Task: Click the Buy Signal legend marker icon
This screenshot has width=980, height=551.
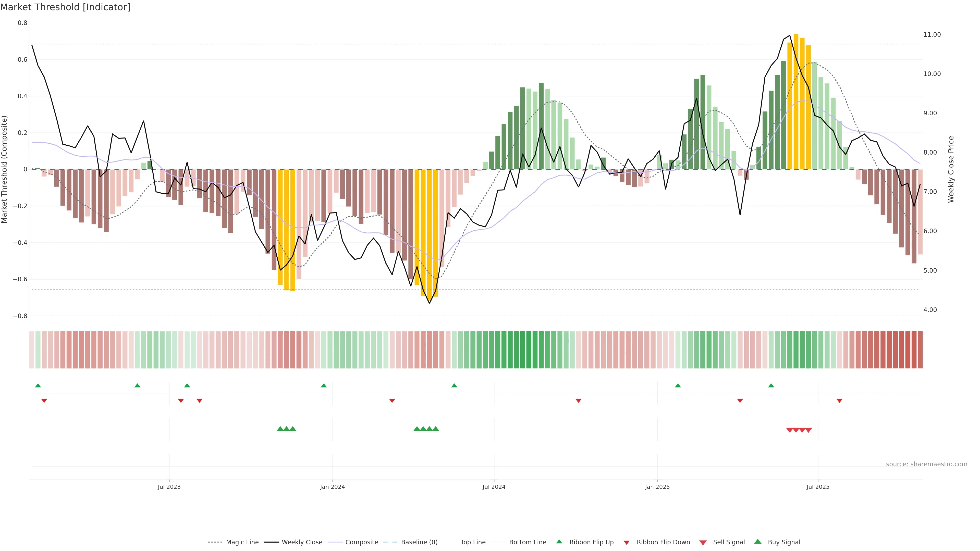Action: (x=757, y=542)
